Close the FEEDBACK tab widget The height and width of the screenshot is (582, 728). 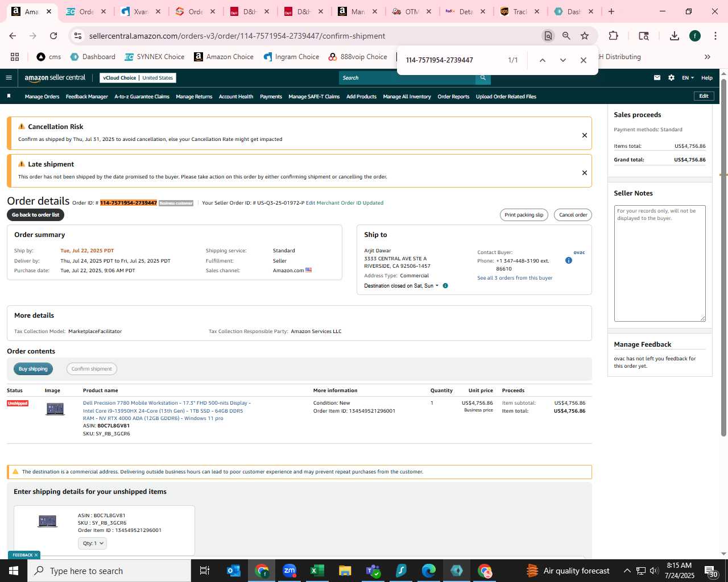(x=36, y=555)
